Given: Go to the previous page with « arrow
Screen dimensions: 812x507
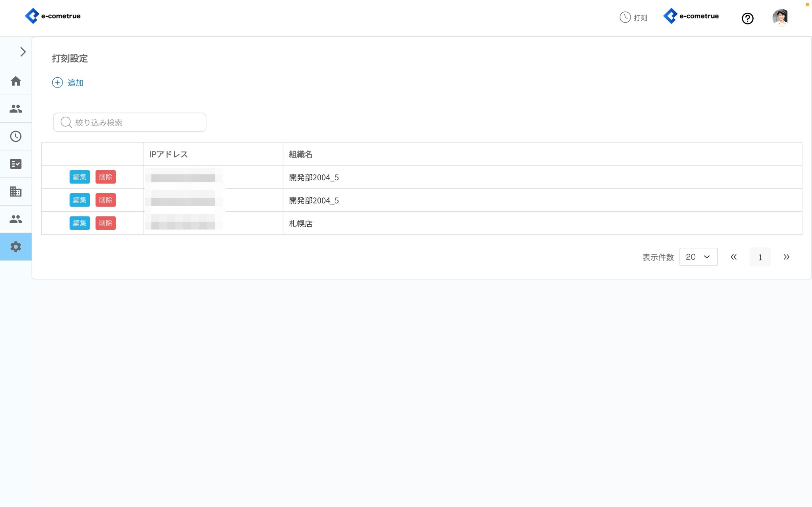Looking at the screenshot, I should [733, 257].
